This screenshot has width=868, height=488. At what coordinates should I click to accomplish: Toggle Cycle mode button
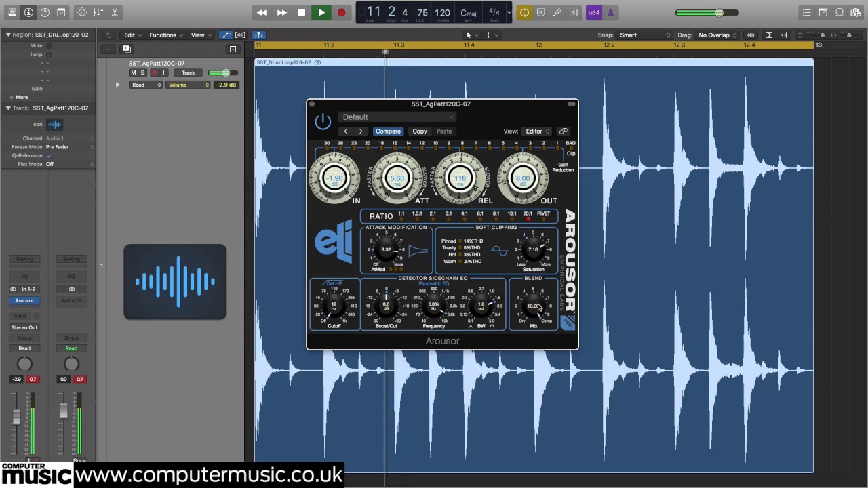524,12
